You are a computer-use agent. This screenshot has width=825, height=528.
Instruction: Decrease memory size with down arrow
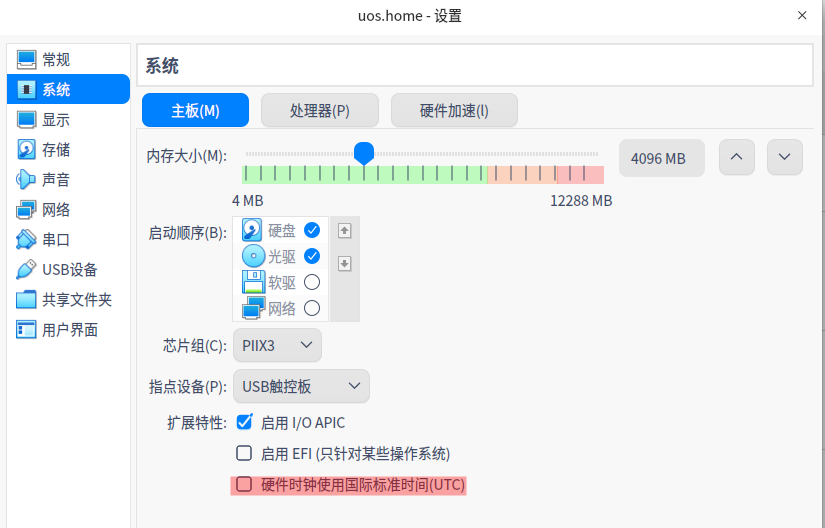[x=784, y=157]
